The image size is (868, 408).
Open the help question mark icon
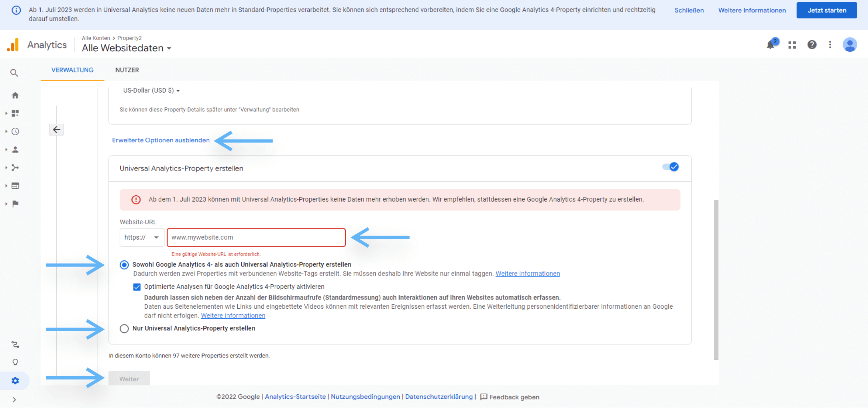pyautogui.click(x=812, y=45)
